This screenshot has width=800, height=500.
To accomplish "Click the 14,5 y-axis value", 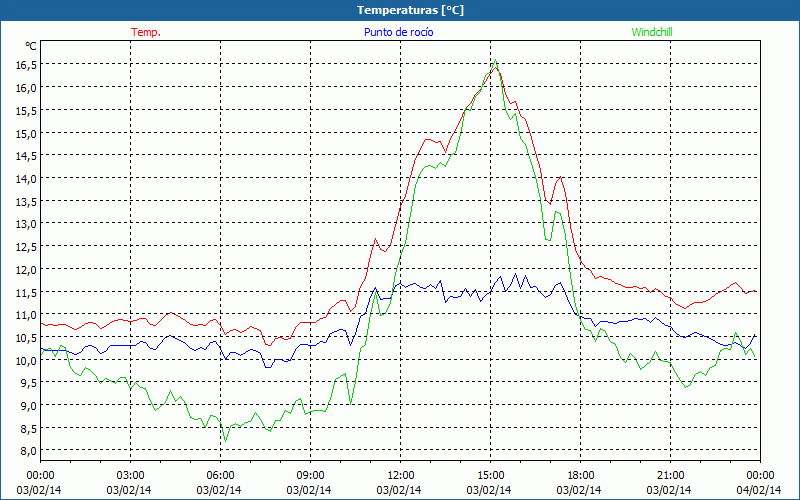I will 27,156.
